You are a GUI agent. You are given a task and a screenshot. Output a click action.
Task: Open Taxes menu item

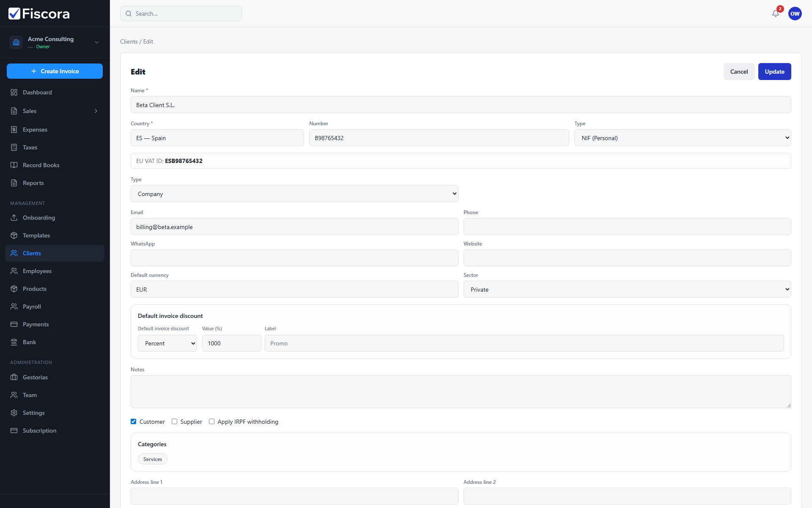pos(55,147)
